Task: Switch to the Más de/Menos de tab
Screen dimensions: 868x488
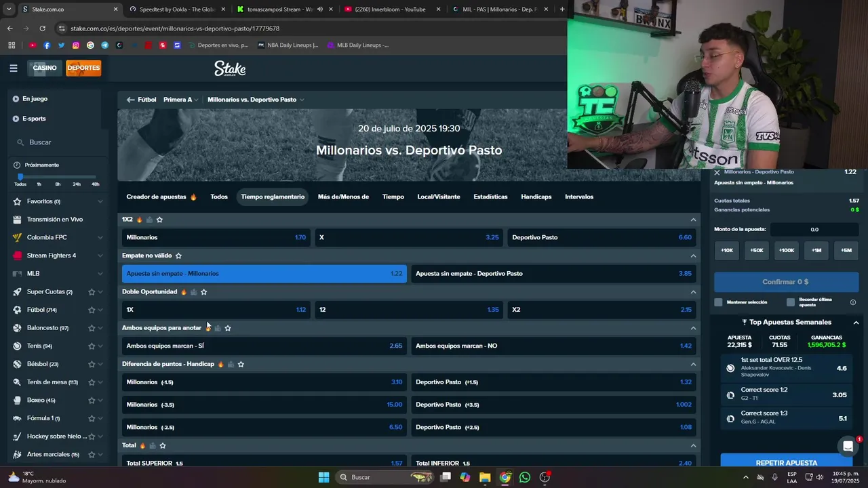Action: [343, 197]
